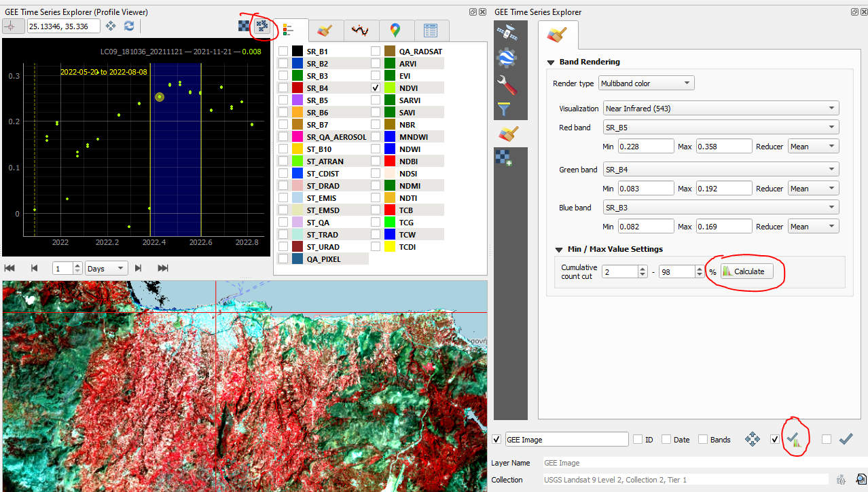Switch to the attribute table tab
Image resolution: width=868 pixels, height=492 pixels.
431,31
